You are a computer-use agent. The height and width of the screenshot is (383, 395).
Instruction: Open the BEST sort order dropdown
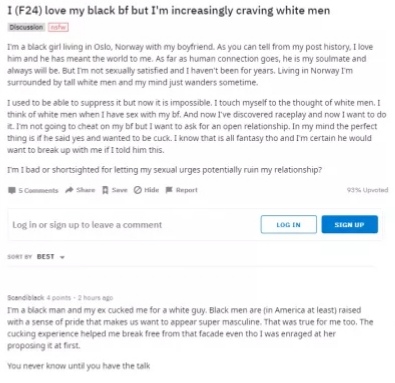51,257
